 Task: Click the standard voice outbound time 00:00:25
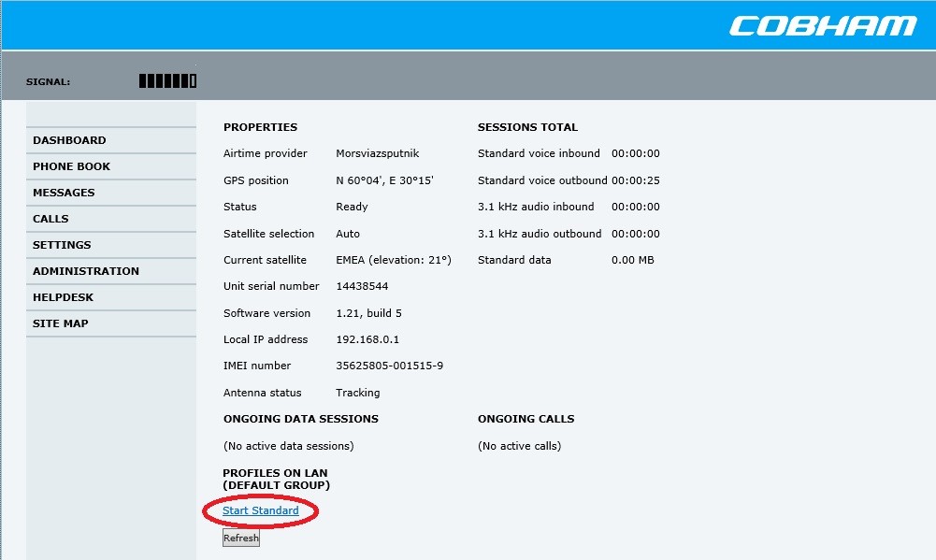point(635,180)
